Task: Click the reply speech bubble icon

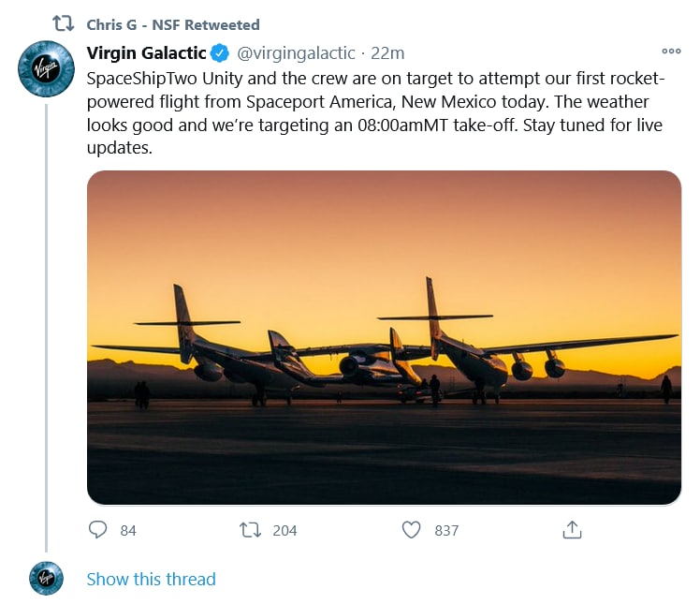Action: [x=97, y=530]
